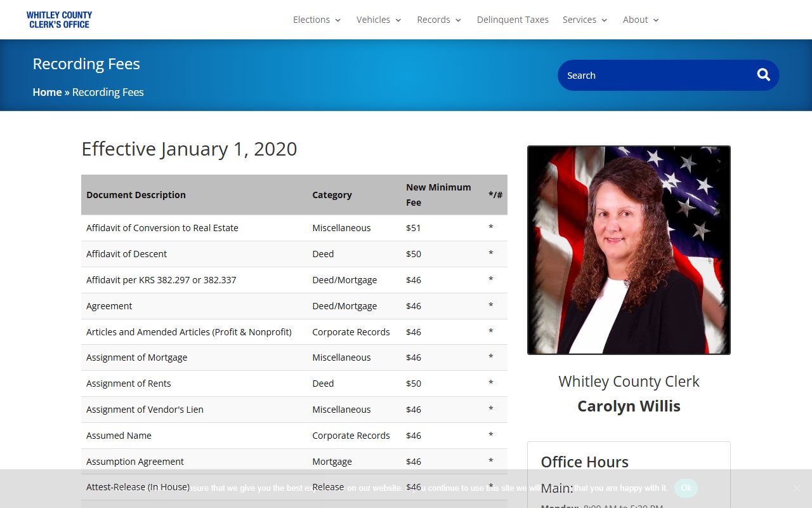The width and height of the screenshot is (812, 508).
Task: Select the Affidavit of Descent row text
Action: point(126,254)
